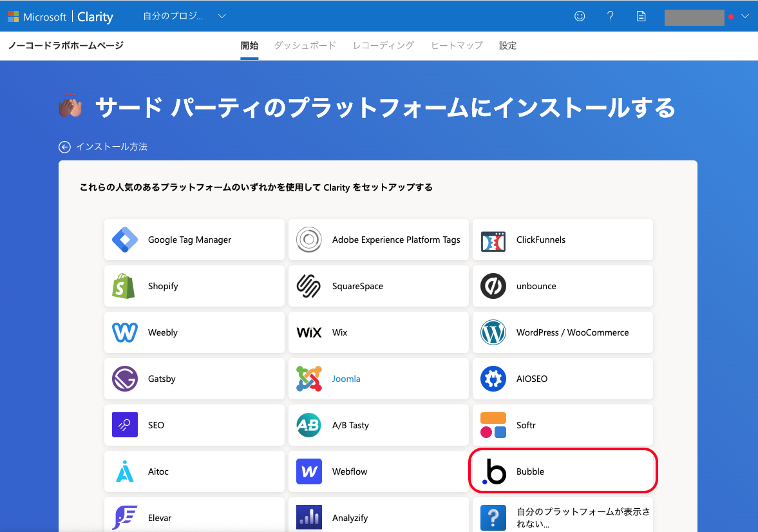Screen dimensions: 758x532
Task: Choose the ClickFunnels platform label
Action: [540, 240]
